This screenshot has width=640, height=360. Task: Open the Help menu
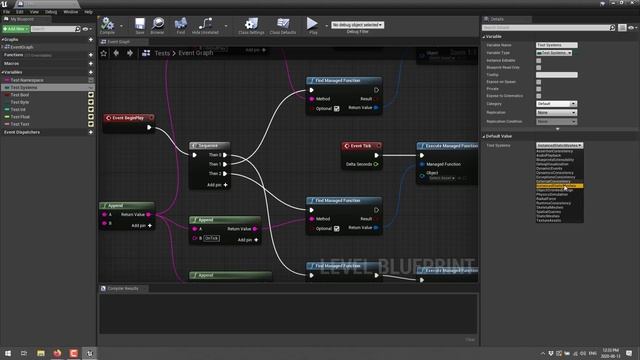[88, 12]
